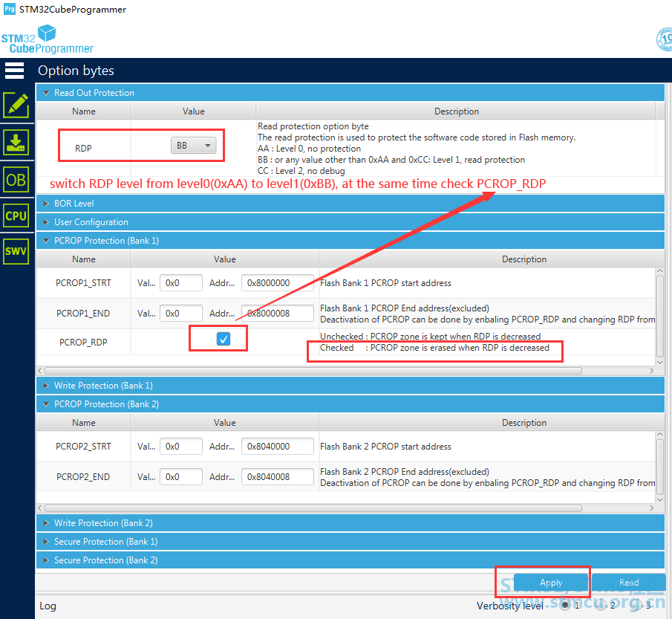
Task: Select verbosity level 2 radio button
Action: point(601,605)
